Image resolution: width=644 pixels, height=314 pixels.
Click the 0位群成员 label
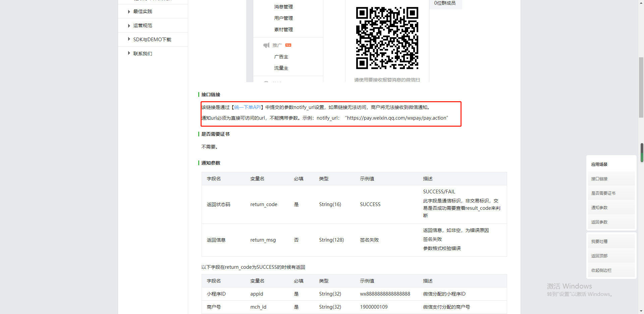click(x=445, y=3)
